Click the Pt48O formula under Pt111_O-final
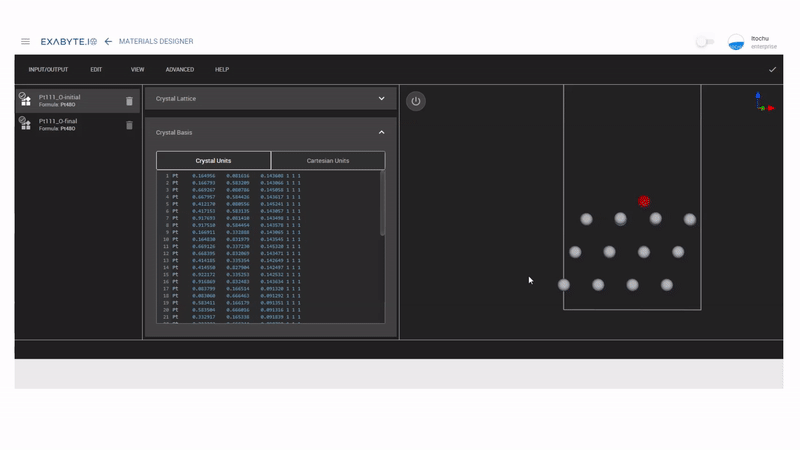This screenshot has width=800, height=450. pyautogui.click(x=57, y=129)
